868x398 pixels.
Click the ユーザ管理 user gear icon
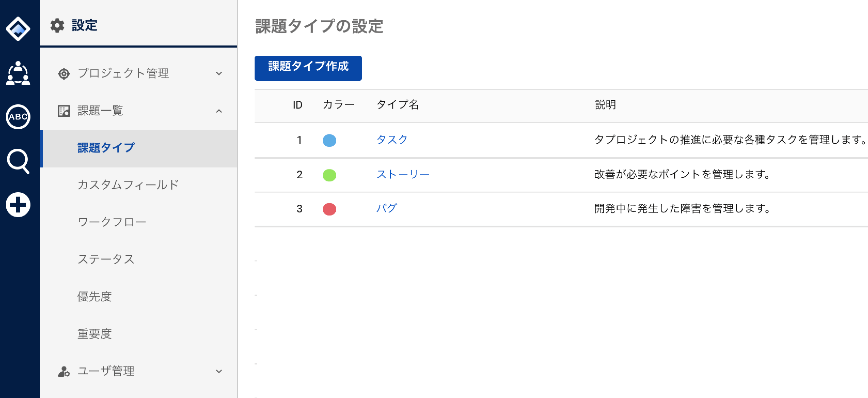coord(64,371)
